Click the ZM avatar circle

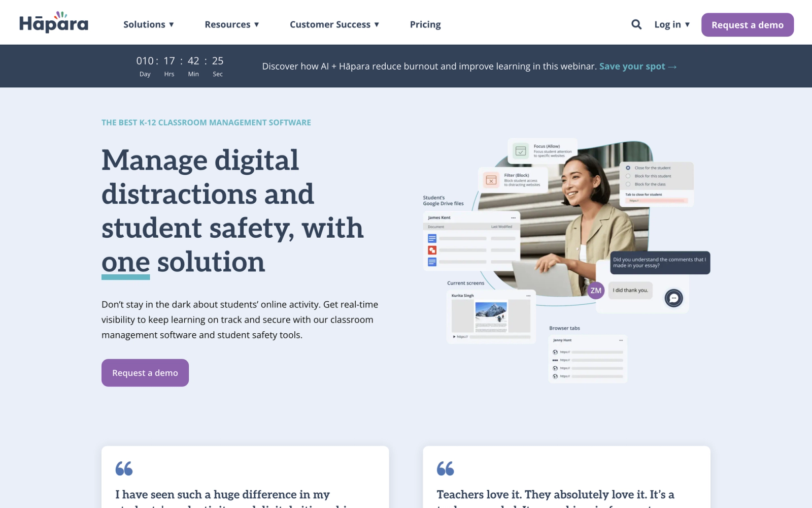coord(596,291)
